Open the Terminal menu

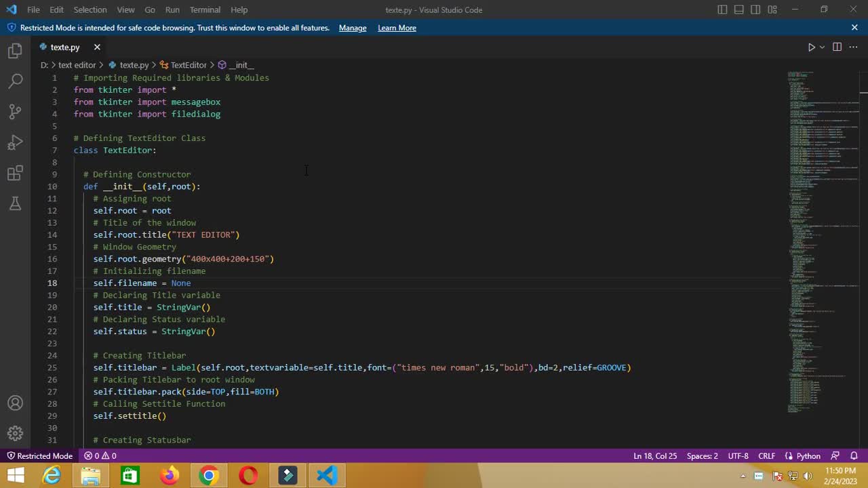pyautogui.click(x=205, y=9)
